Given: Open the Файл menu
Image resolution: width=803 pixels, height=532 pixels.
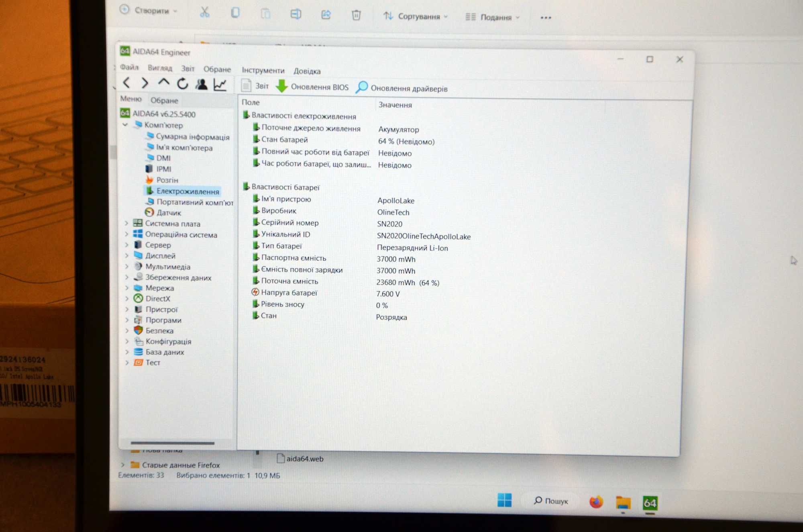Looking at the screenshot, I should pyautogui.click(x=129, y=67).
